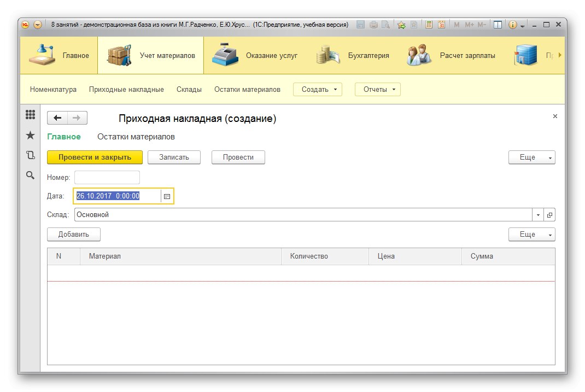Expand the Отчеты dropdown menu
Image resolution: width=585 pixels, height=392 pixels.
[x=378, y=90]
